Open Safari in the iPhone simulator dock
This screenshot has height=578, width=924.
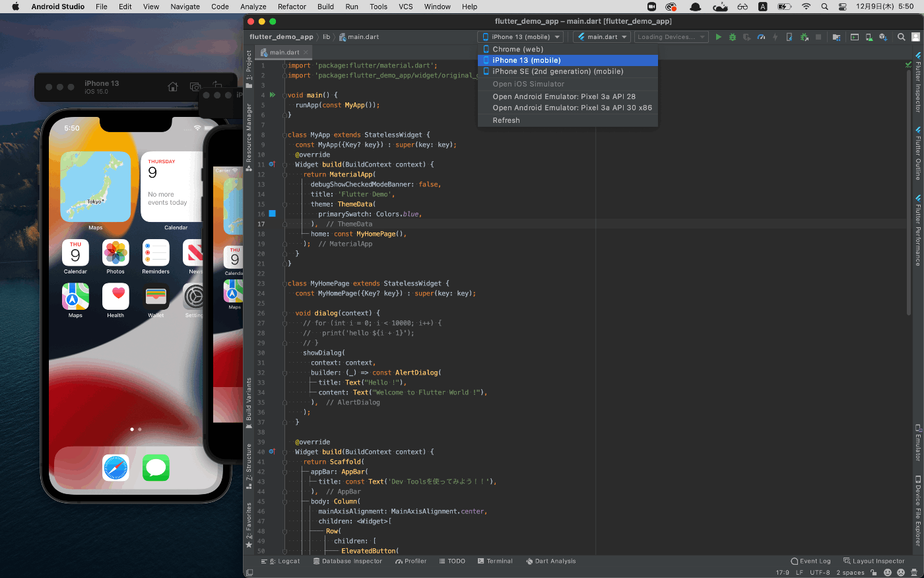click(x=115, y=468)
